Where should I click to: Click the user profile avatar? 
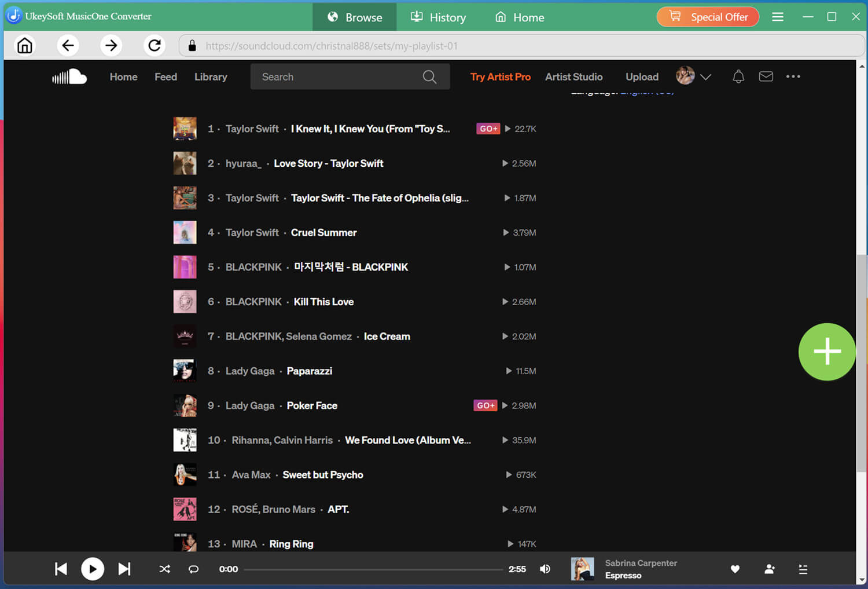tap(685, 75)
